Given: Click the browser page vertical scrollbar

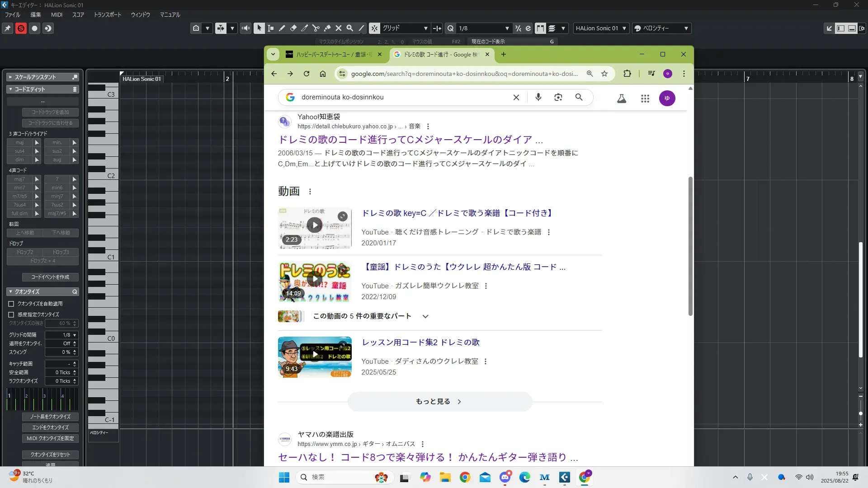Looking at the screenshot, I should pos(690,246).
